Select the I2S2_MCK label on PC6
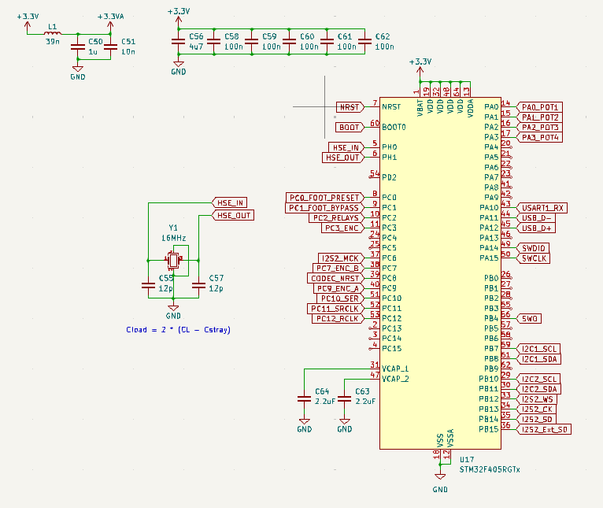The image size is (603, 508). 340,258
